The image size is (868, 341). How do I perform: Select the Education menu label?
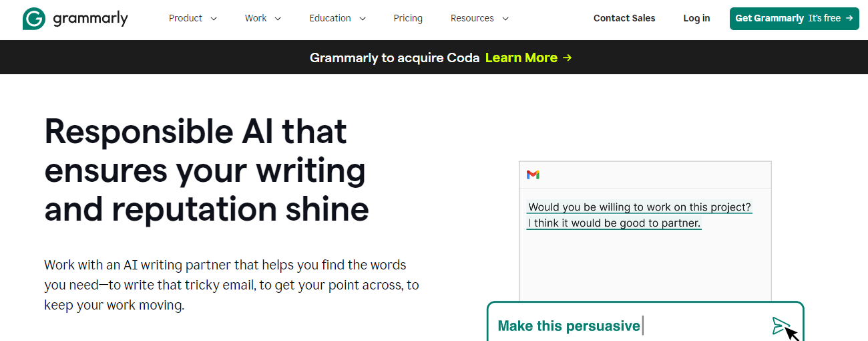click(x=330, y=19)
